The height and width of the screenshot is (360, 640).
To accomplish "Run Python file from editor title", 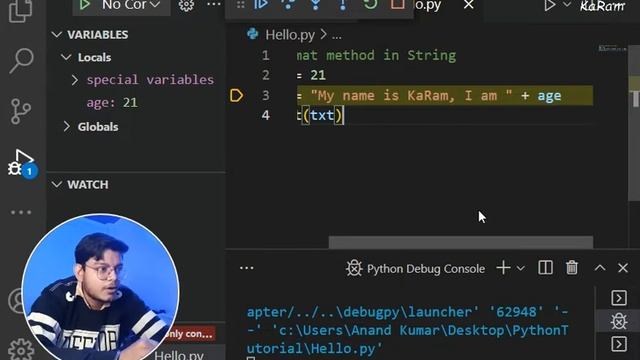I will (x=549, y=5).
